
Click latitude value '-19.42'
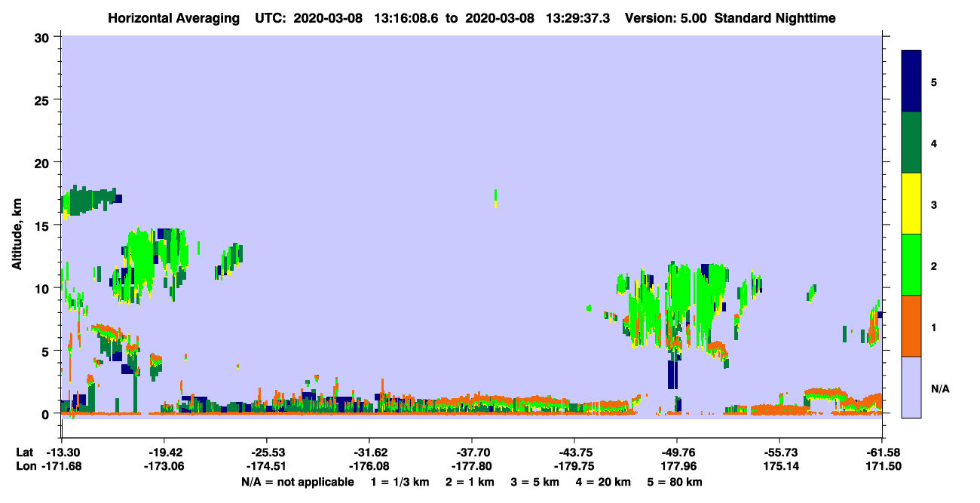[x=164, y=452]
